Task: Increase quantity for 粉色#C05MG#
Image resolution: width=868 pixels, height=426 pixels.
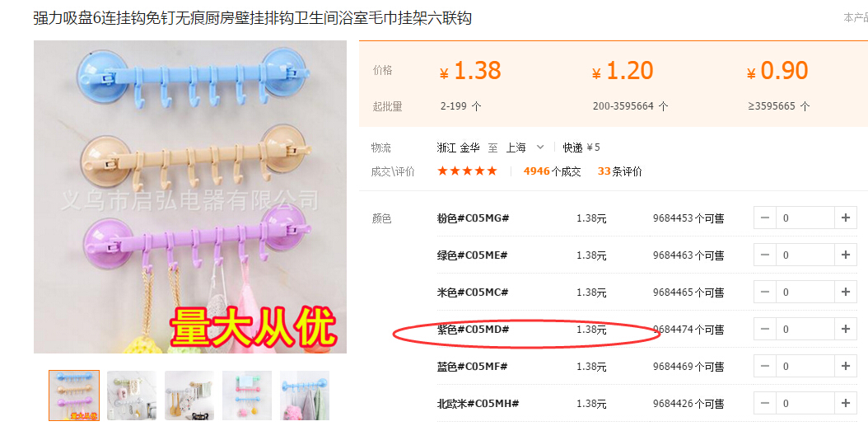Action: click(x=845, y=218)
